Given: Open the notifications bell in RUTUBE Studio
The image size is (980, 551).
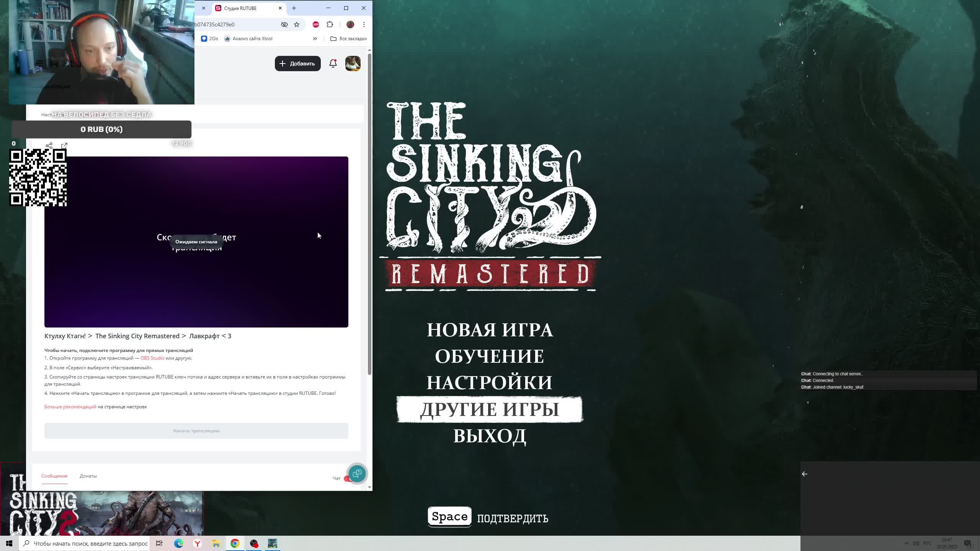Looking at the screenshot, I should pyautogui.click(x=333, y=64).
